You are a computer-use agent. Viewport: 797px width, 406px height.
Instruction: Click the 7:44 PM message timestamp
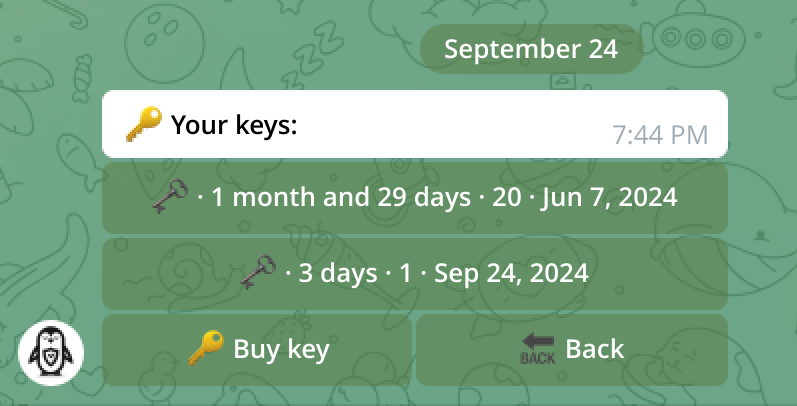[x=660, y=135]
